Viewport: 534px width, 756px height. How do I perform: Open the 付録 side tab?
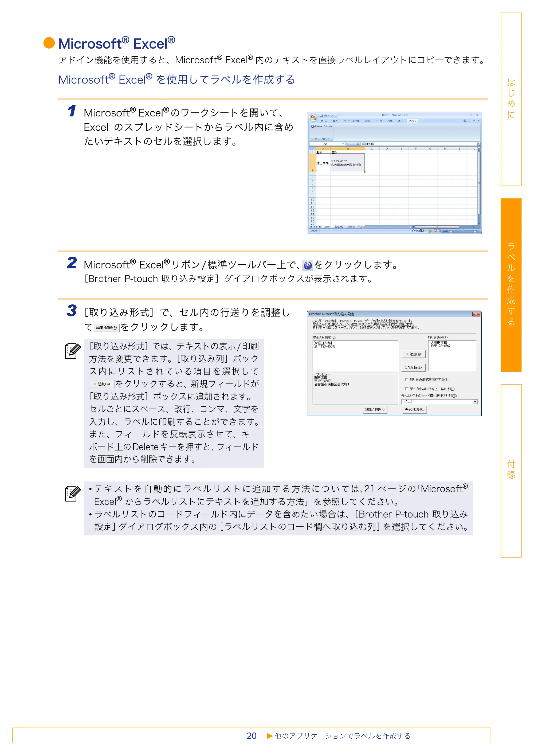coord(511,471)
